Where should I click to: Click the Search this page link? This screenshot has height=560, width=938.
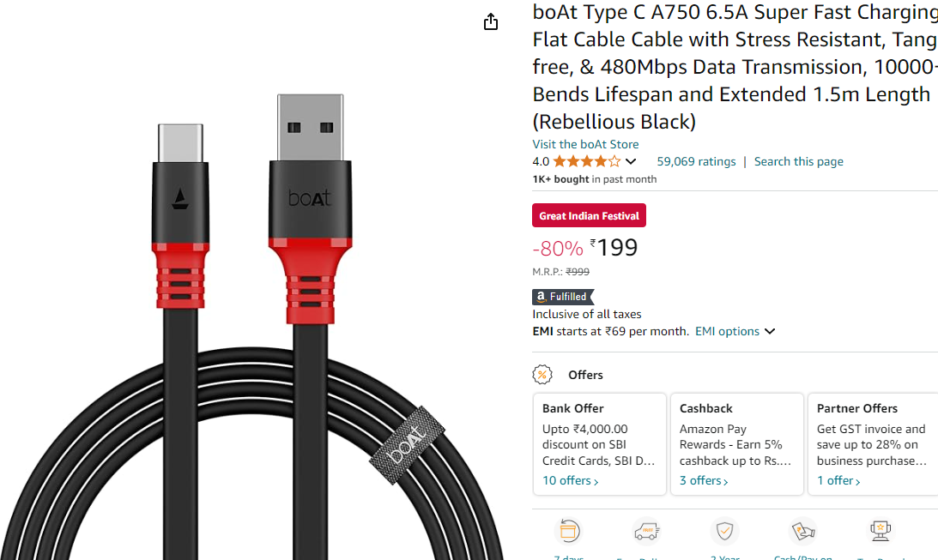coord(798,161)
